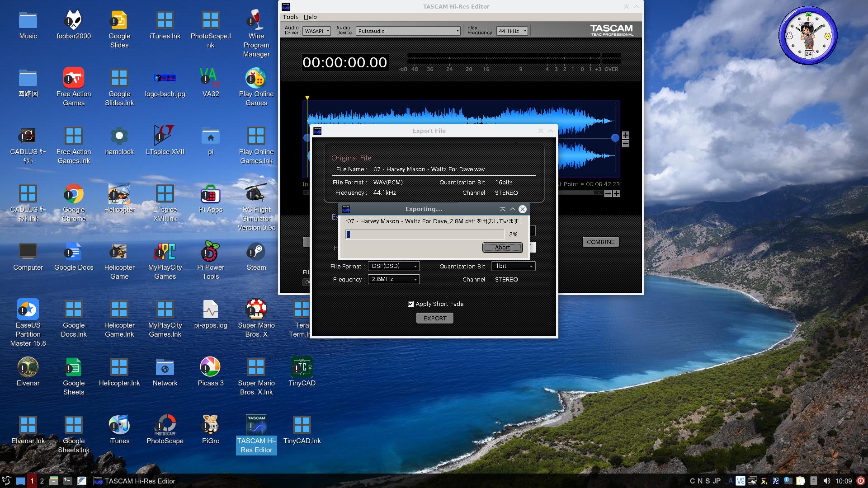Click the red power button in taskbar
Screen dimensions: 868x488
click(861, 481)
